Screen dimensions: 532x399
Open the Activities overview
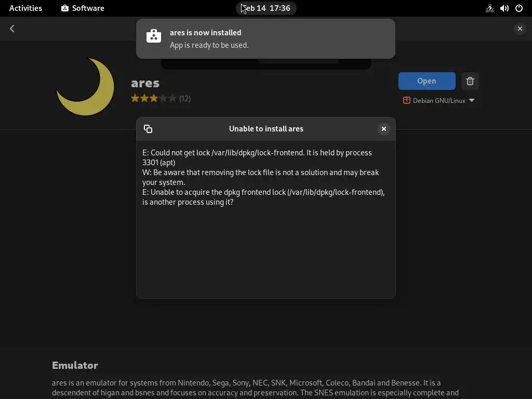25,8
